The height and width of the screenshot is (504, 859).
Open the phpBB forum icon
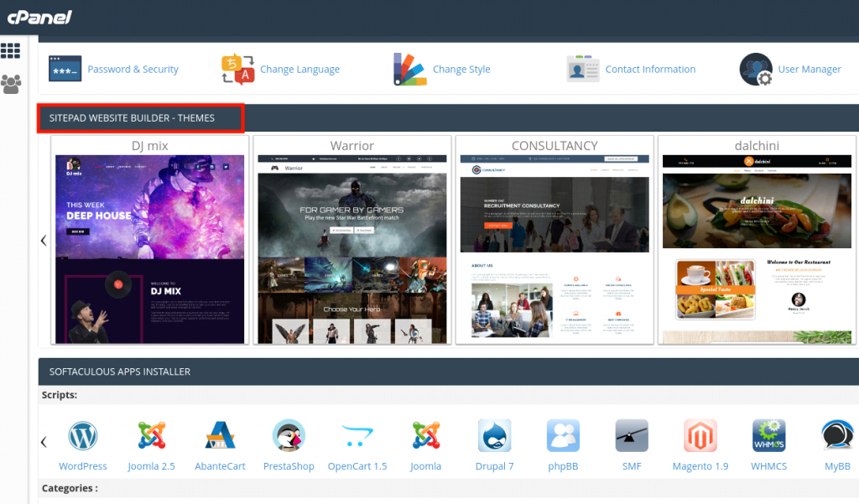tap(563, 436)
